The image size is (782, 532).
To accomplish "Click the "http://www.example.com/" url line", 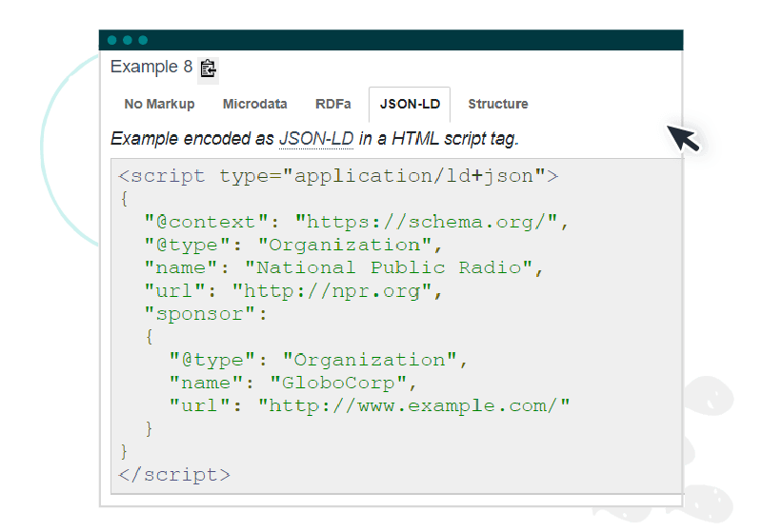I will coord(370,406).
